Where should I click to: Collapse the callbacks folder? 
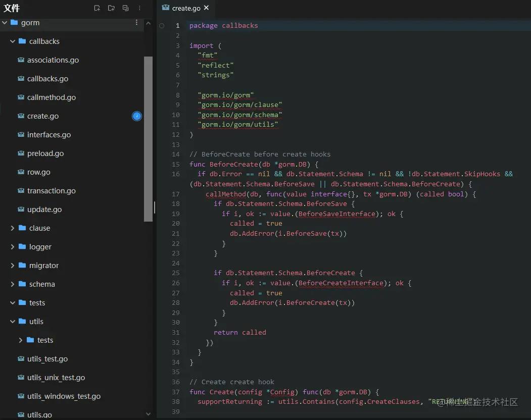coord(13,41)
